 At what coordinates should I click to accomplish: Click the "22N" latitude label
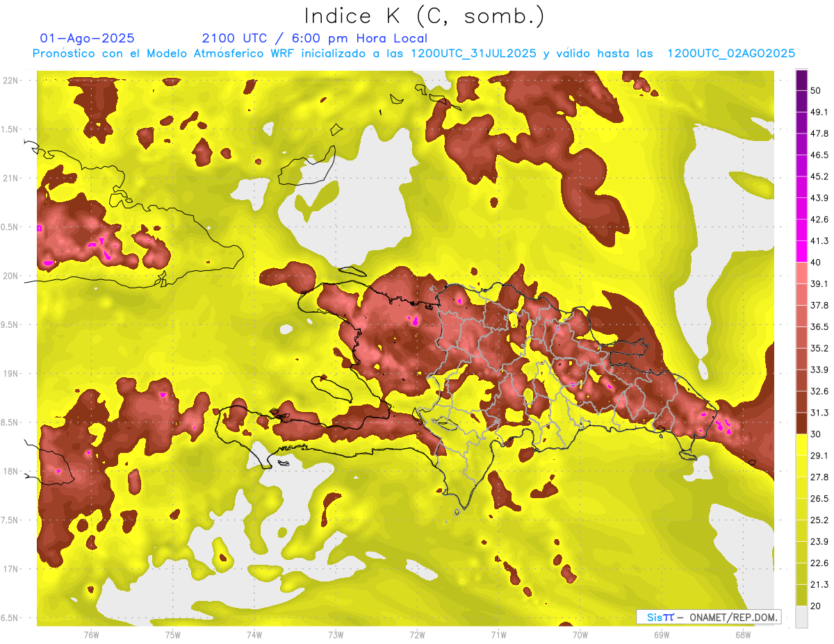(x=10, y=81)
